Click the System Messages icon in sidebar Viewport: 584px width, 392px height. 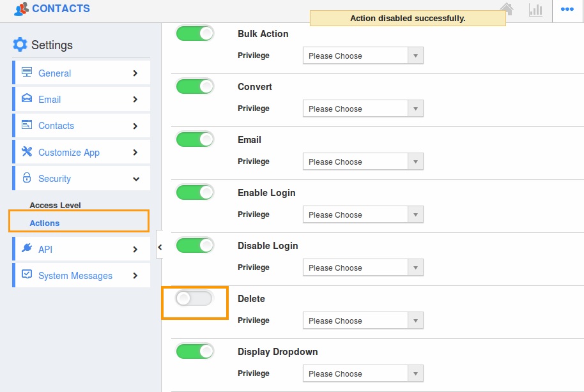pos(26,275)
